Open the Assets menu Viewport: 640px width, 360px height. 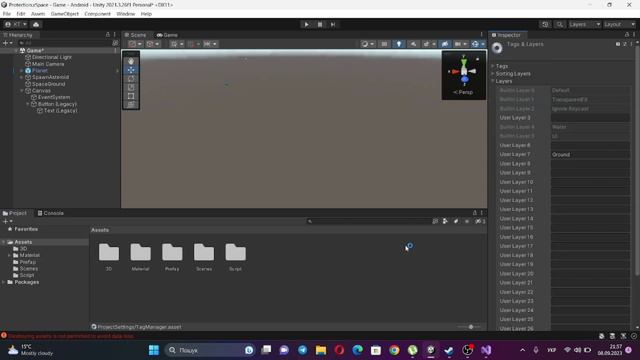click(x=38, y=14)
